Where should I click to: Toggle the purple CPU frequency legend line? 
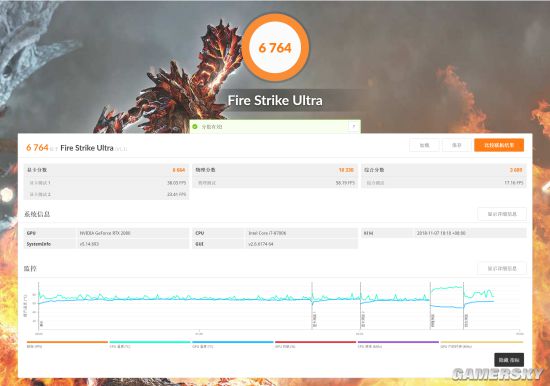pos(398,342)
